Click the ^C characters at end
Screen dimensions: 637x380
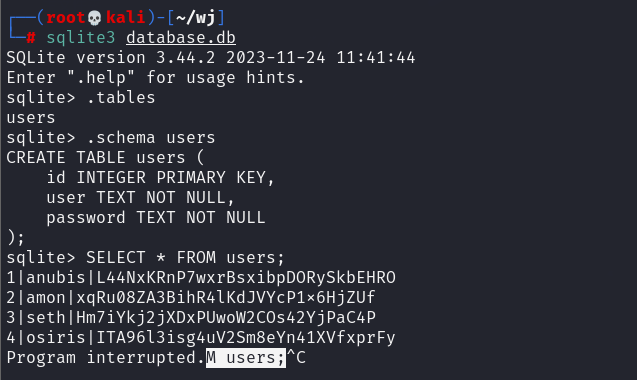coord(296,358)
